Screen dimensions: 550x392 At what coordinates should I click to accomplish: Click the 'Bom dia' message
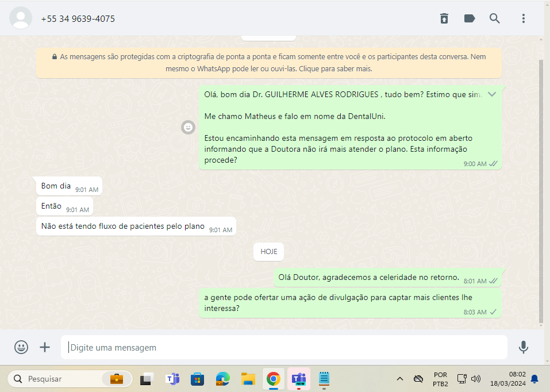tap(69, 186)
